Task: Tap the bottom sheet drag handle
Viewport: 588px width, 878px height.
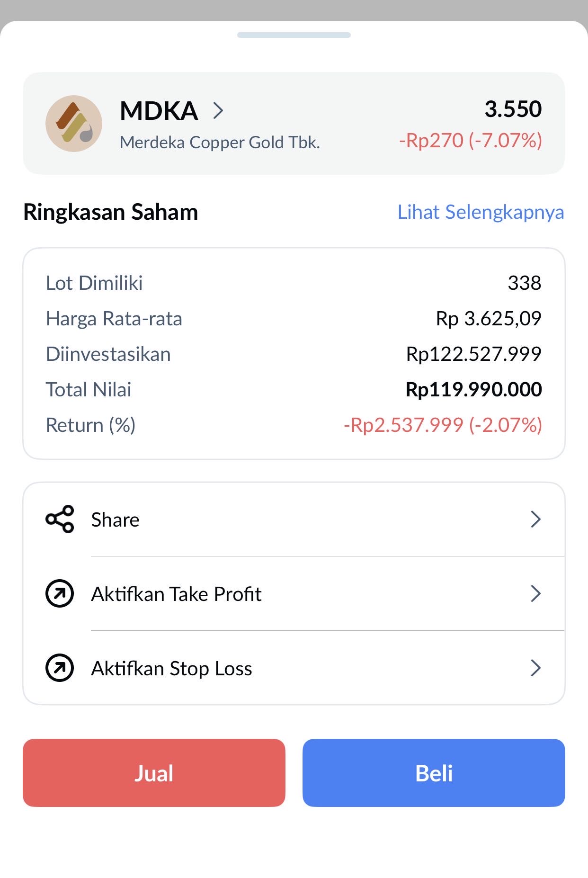Action: coord(294,35)
